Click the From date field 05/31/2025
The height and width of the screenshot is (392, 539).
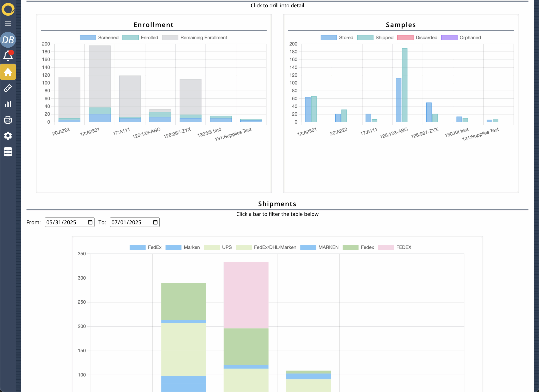point(69,222)
